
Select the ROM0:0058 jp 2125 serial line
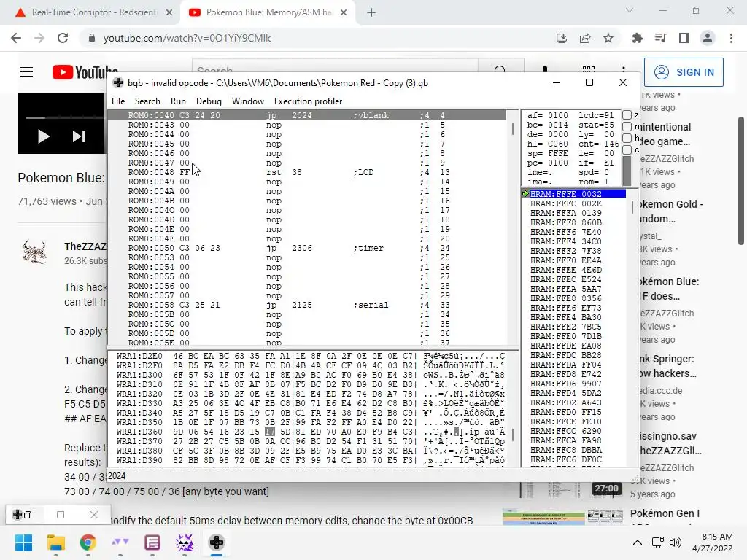click(307, 305)
